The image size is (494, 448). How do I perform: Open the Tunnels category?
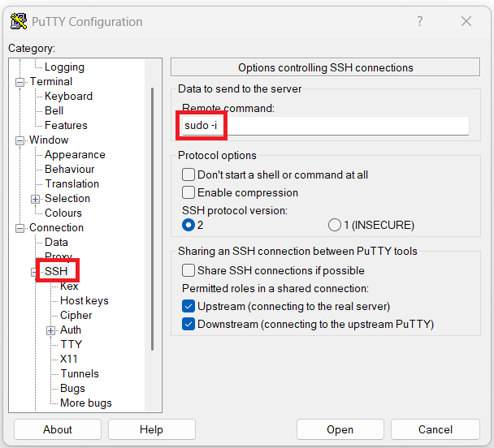click(x=79, y=373)
